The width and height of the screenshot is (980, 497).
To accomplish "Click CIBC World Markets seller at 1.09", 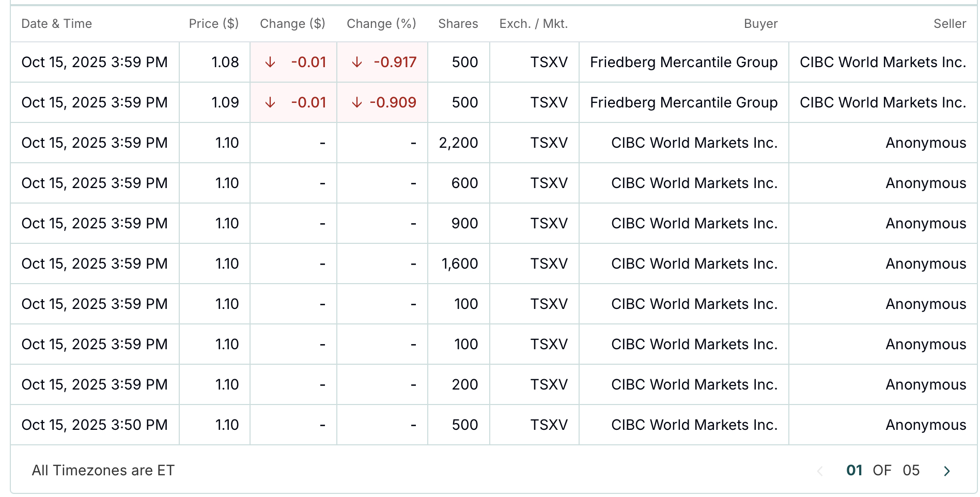I will coord(883,103).
